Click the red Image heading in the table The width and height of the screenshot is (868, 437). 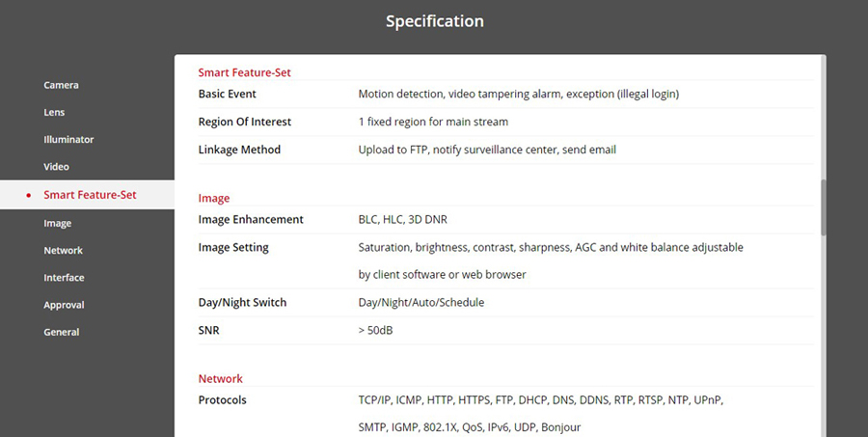(213, 198)
